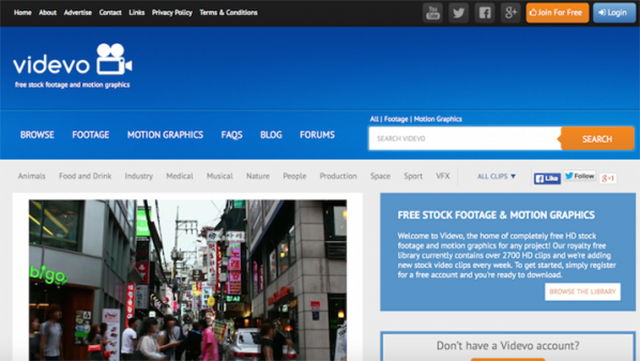Image resolution: width=640 pixels, height=361 pixels.
Task: Filter search by Footage link
Action: pyautogui.click(x=396, y=119)
